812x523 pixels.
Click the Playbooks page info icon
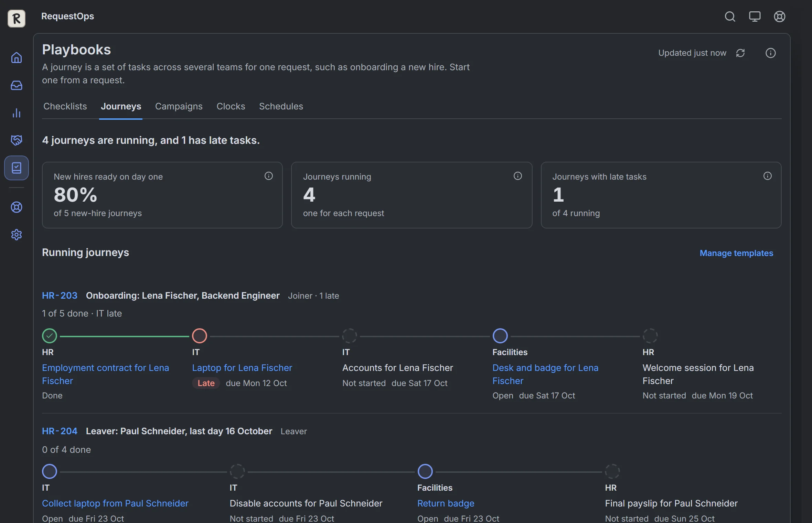click(x=770, y=53)
